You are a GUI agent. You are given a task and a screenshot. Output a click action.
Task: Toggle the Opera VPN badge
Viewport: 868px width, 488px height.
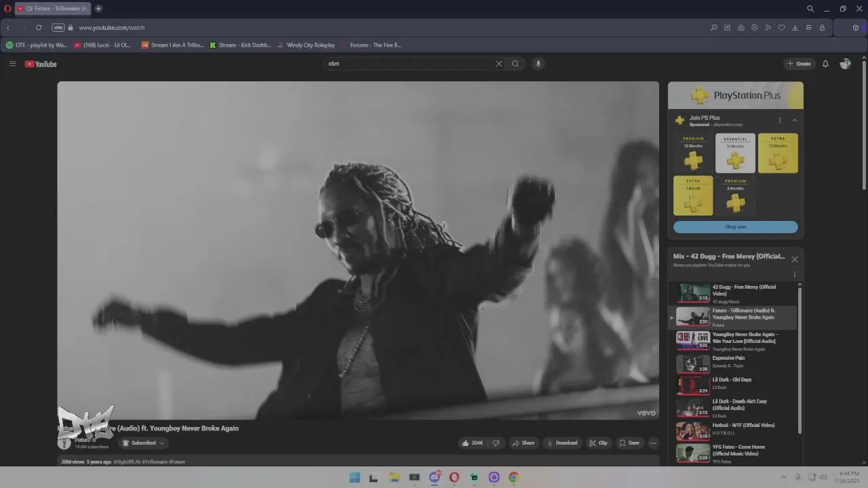pos(58,28)
